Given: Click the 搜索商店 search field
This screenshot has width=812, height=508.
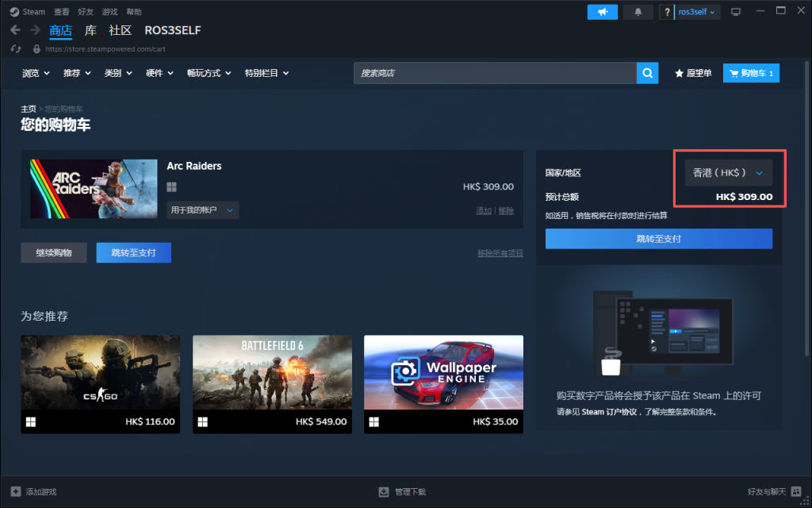Looking at the screenshot, I should pyautogui.click(x=495, y=73).
